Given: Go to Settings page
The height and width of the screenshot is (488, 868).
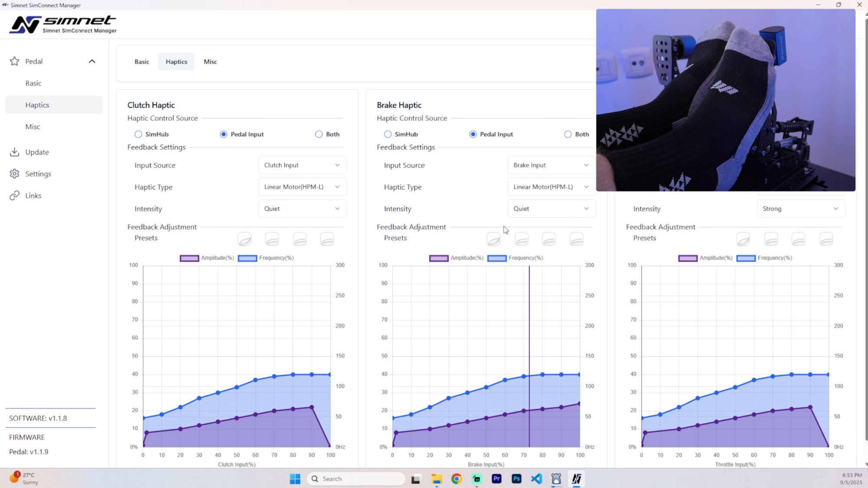Looking at the screenshot, I should pos(38,174).
